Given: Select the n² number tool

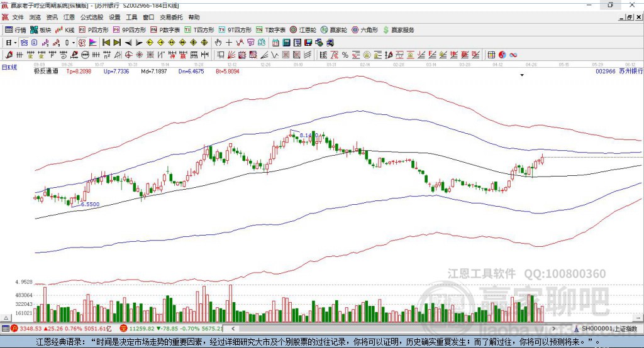Looking at the screenshot, I should pos(107,55).
